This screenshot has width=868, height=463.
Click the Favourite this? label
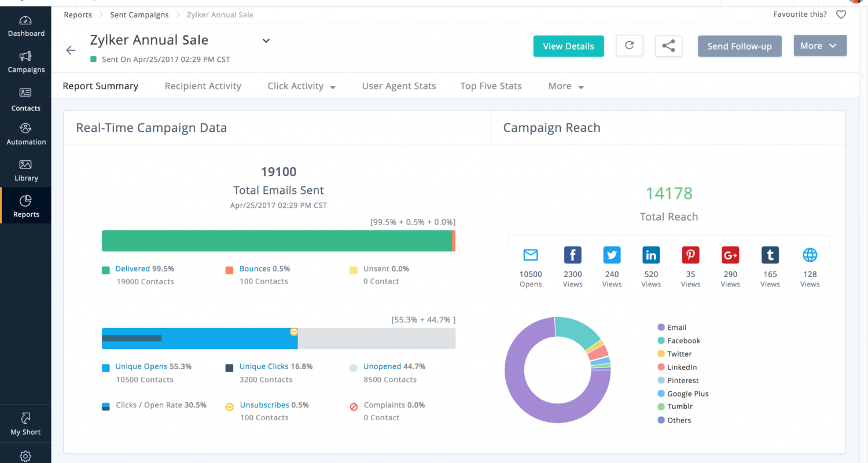point(800,14)
